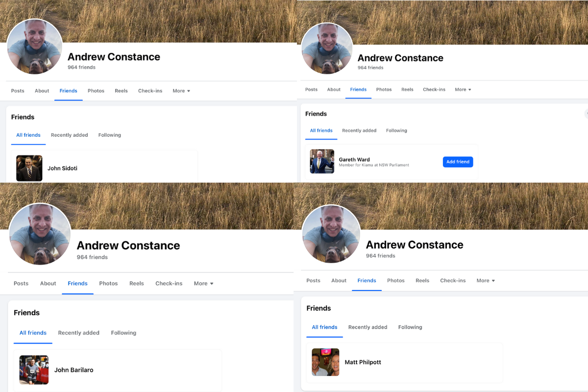Click Matt Philpott's profile thumbnail

click(x=325, y=362)
